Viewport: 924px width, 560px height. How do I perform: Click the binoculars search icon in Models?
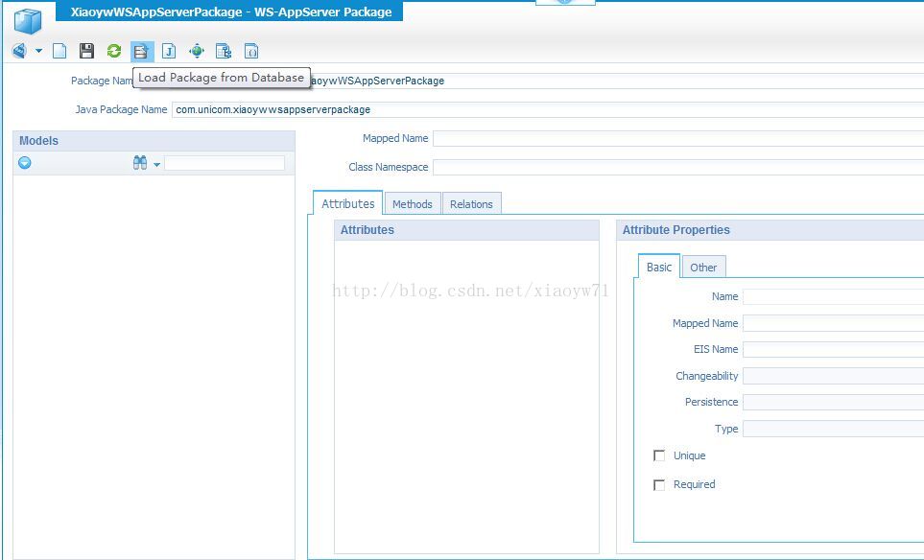140,162
